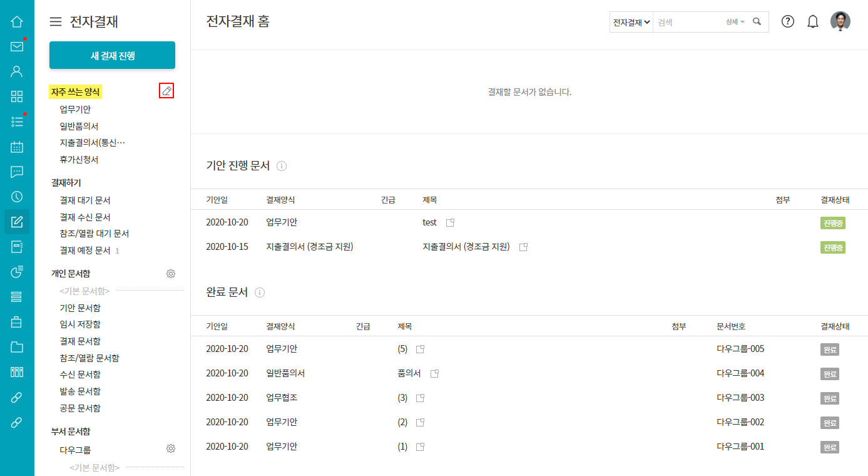Click the search input field
Image resolution: width=868 pixels, height=476 pixels.
pyautogui.click(x=687, y=22)
